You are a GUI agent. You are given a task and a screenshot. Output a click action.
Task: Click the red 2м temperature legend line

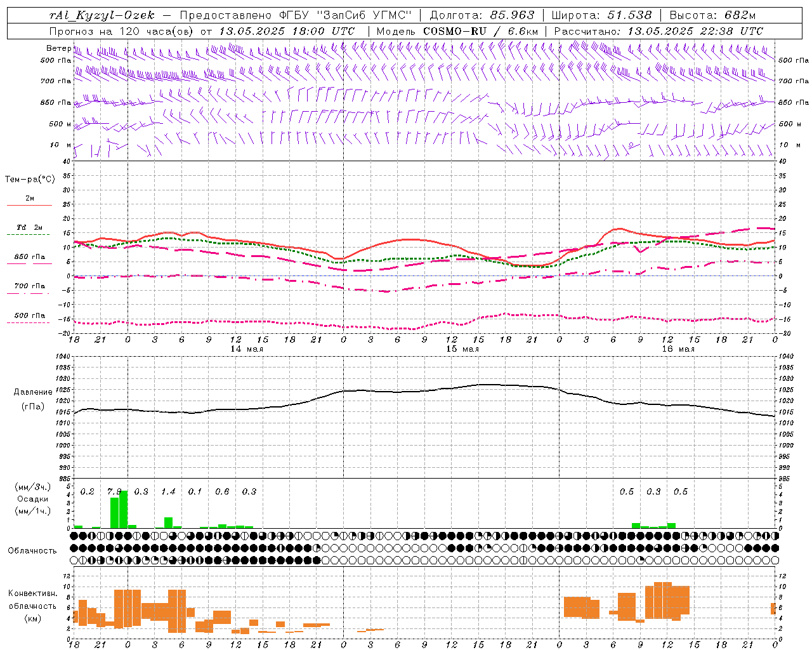[x=29, y=206]
